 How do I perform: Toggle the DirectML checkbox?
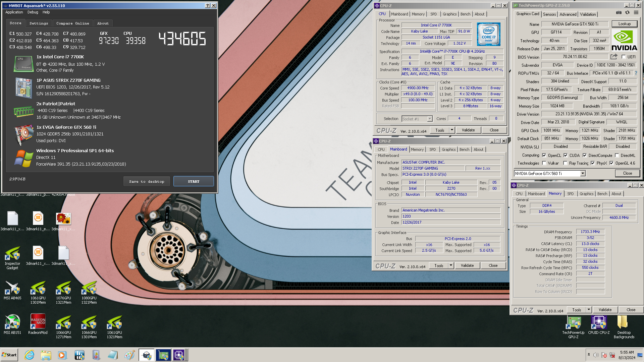point(617,155)
